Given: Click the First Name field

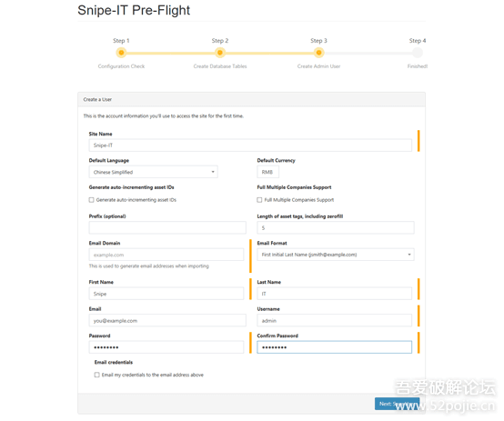Looking at the screenshot, I should click(166, 294).
